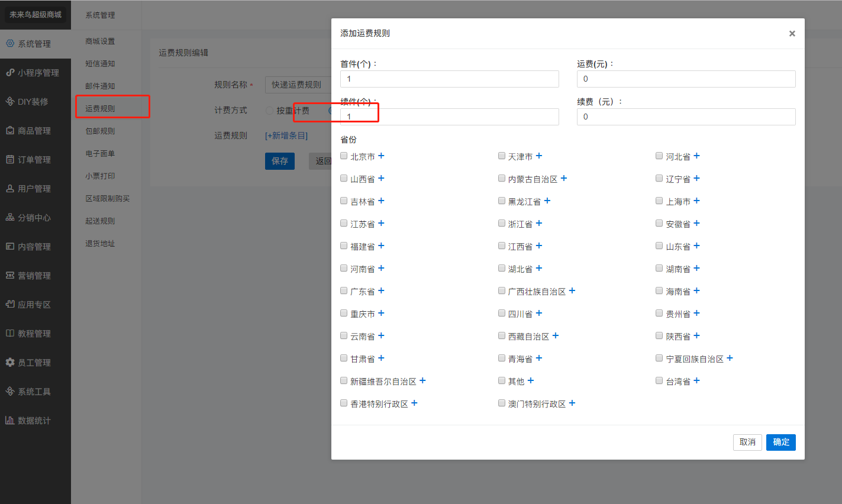Click the 员工管理 gear icon
This screenshot has height=504, width=842.
pyautogui.click(x=10, y=363)
